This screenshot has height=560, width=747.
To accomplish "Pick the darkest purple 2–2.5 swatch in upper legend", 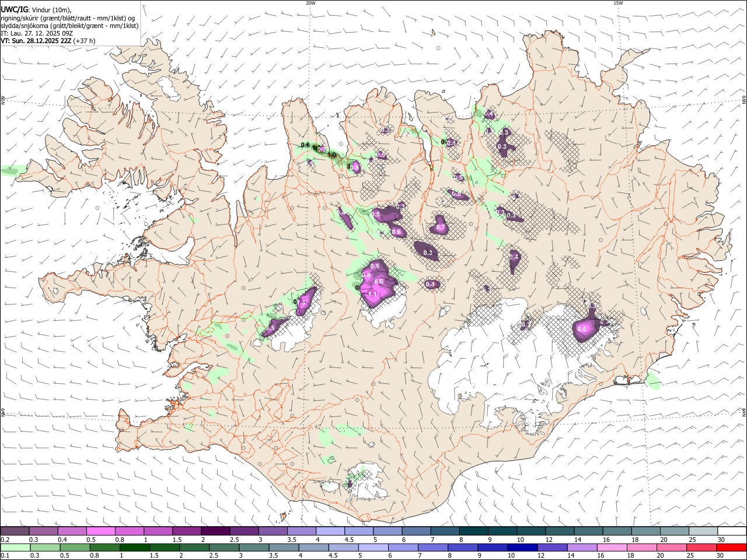I will (x=215, y=531).
